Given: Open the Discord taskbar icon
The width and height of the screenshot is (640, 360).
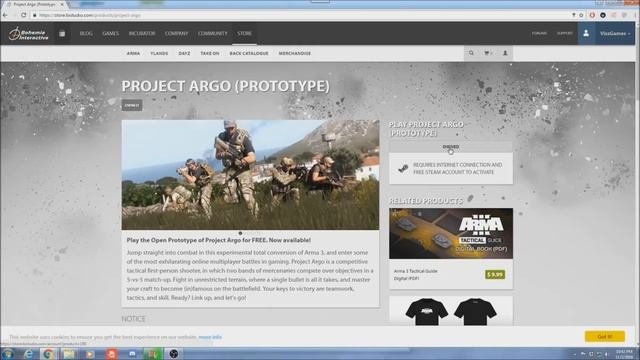Looking at the screenshot, I should 132,354.
